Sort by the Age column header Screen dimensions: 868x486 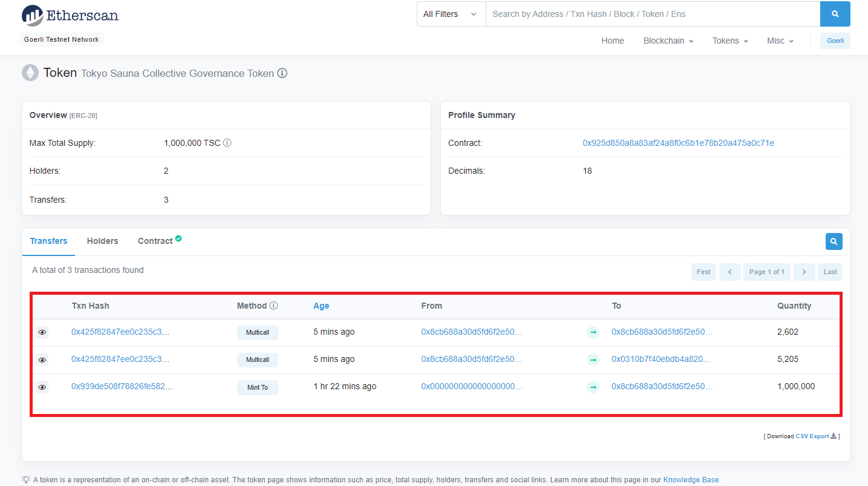click(321, 306)
